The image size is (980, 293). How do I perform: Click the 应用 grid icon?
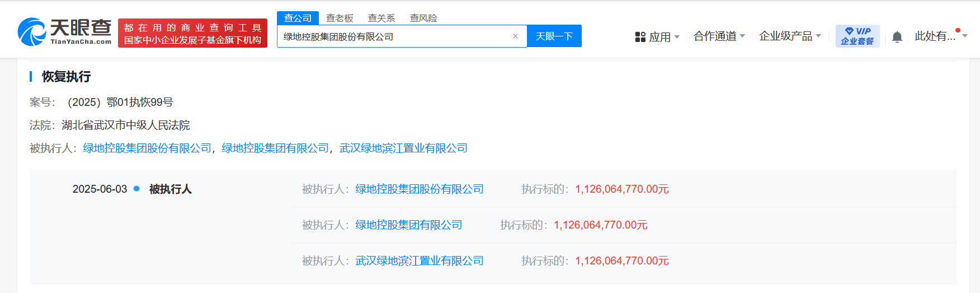pos(640,37)
